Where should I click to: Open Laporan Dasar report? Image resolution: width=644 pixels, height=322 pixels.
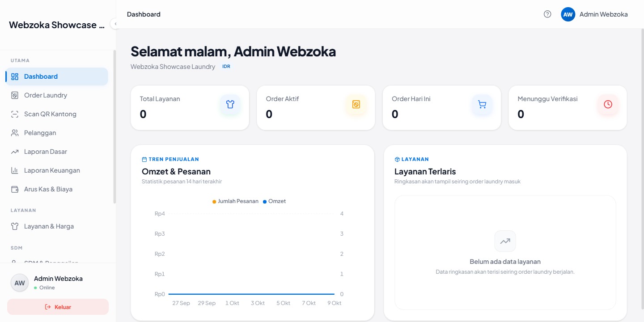pos(57,152)
